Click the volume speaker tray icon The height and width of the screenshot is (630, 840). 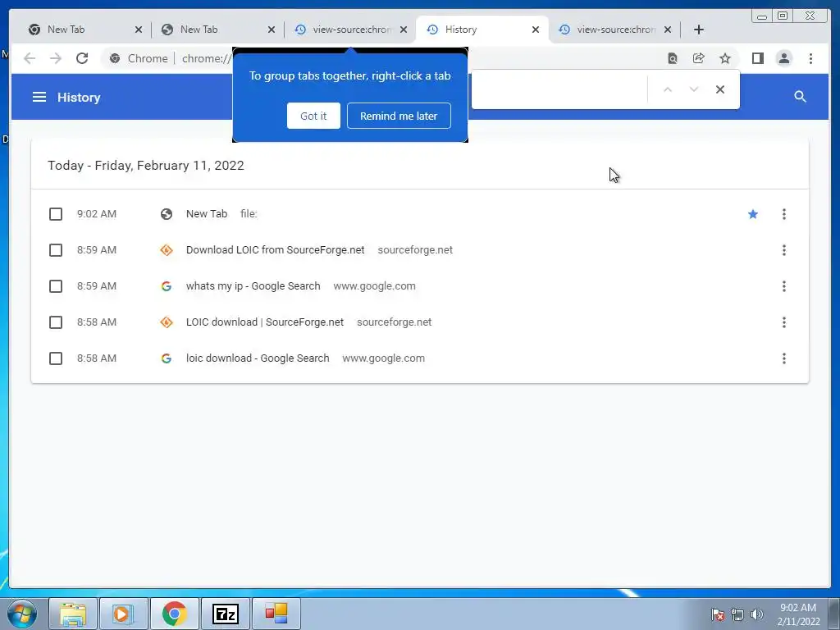(756, 614)
